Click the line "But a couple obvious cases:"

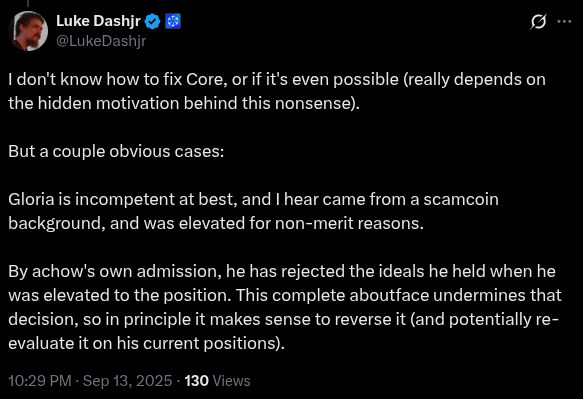[116, 151]
